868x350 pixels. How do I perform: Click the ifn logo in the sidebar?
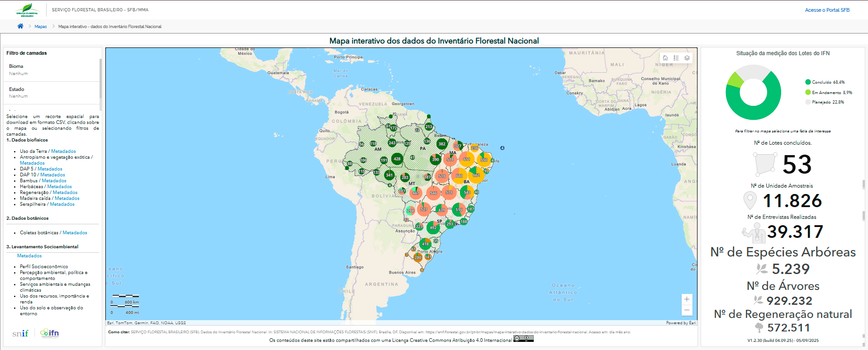pos(50,333)
